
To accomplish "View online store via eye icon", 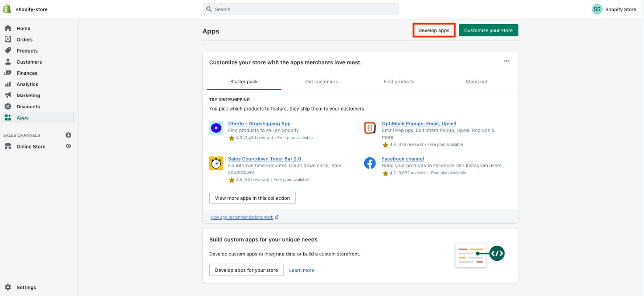I will tap(69, 146).
